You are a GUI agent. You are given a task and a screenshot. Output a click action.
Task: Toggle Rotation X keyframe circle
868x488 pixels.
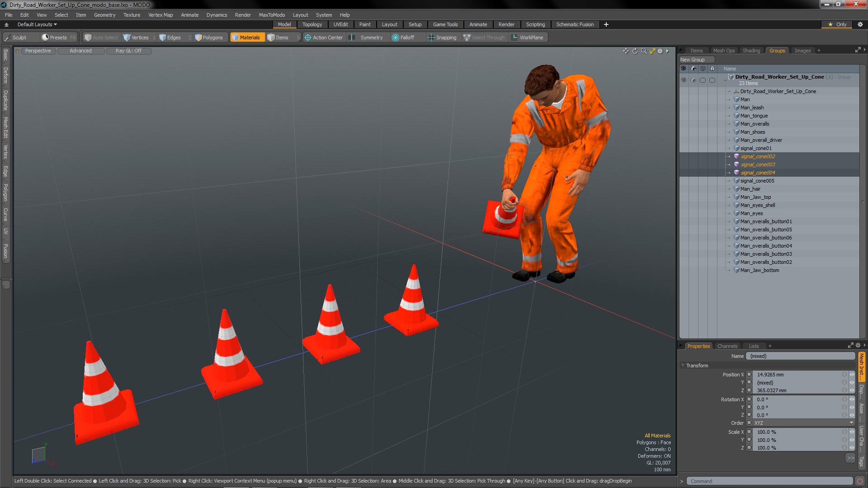pyautogui.click(x=749, y=399)
